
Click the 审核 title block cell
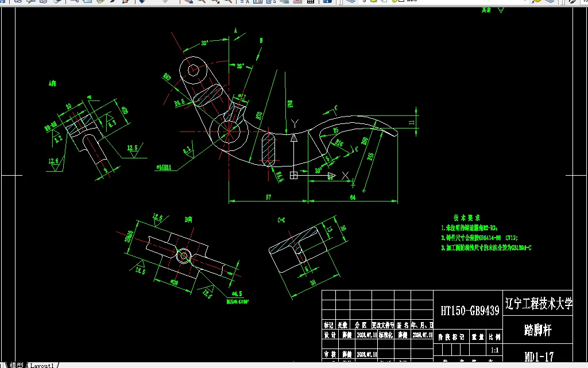(330, 354)
